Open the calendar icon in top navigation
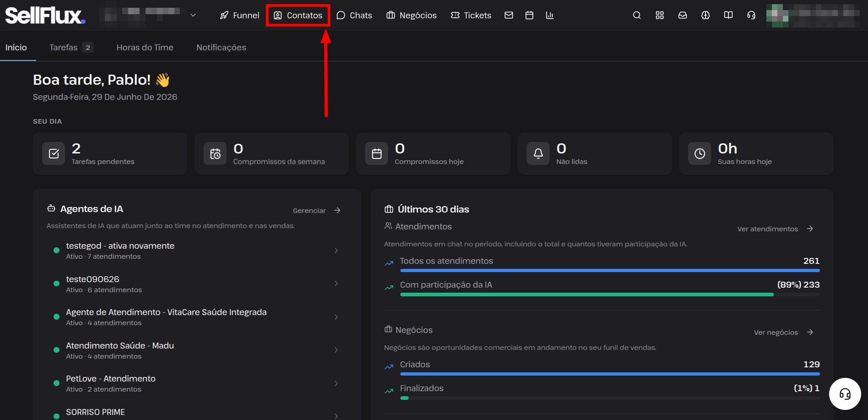The width and height of the screenshot is (868, 420). coord(529,15)
